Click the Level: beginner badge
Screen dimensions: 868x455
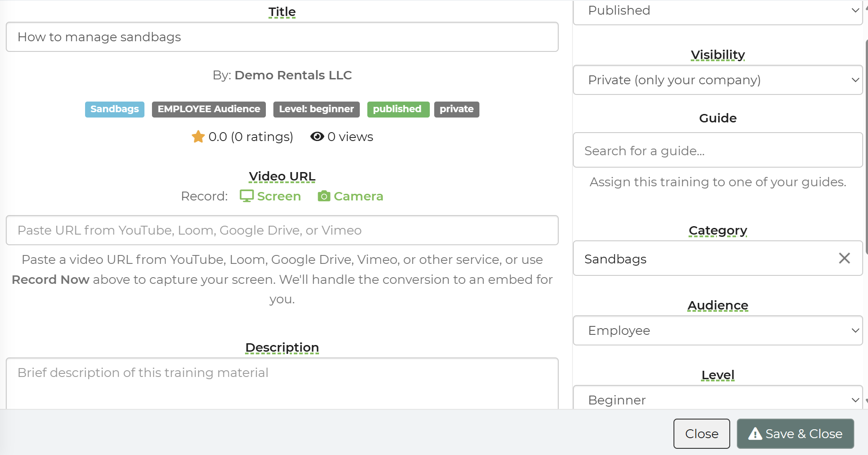[x=316, y=109]
